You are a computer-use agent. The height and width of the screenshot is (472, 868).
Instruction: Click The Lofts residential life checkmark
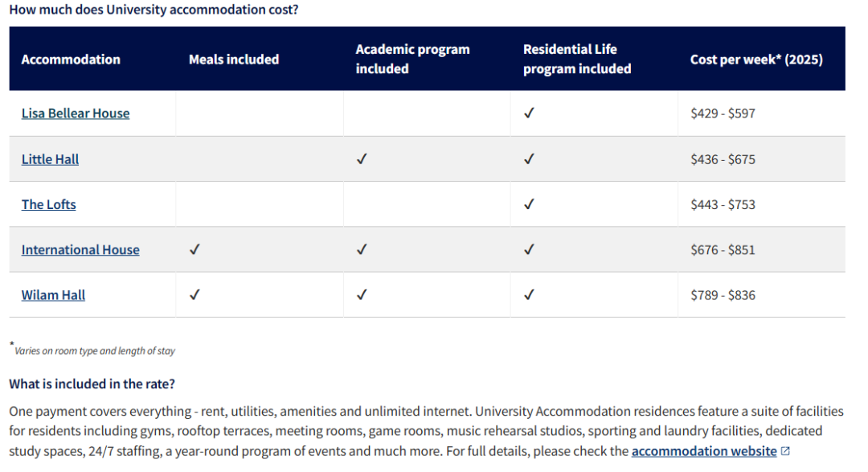point(529,204)
